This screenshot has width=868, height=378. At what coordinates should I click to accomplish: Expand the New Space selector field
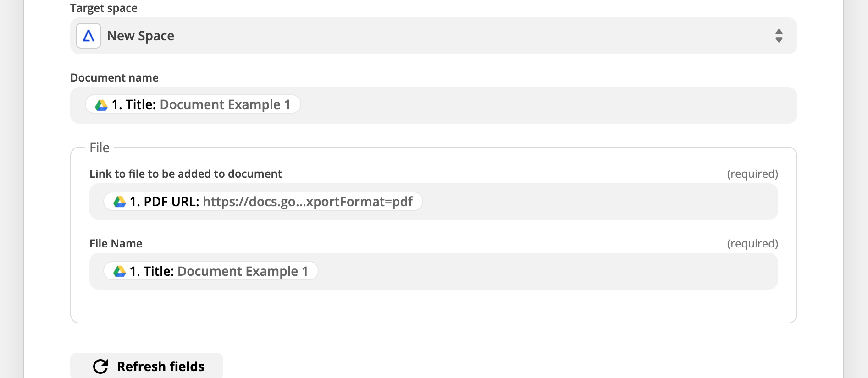coord(433,36)
